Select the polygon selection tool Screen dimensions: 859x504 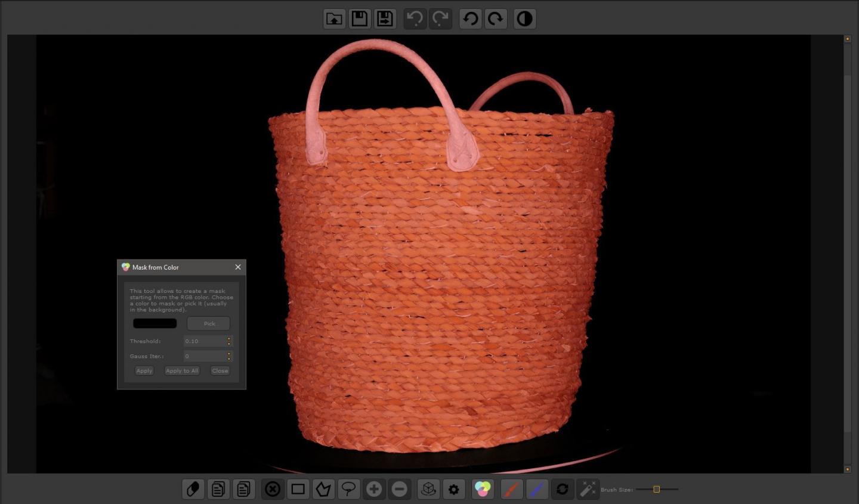(323, 489)
